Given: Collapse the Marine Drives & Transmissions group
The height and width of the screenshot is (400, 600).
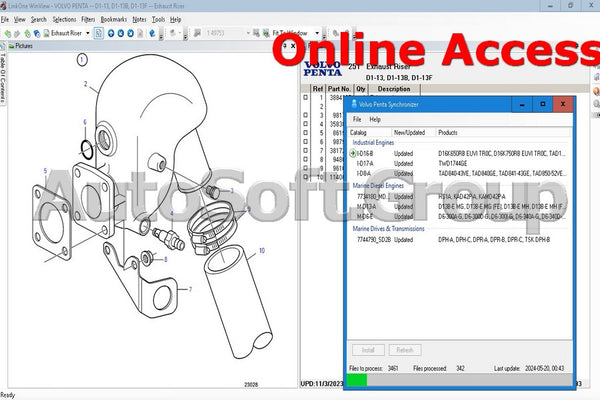Looking at the screenshot, I should 388,229.
